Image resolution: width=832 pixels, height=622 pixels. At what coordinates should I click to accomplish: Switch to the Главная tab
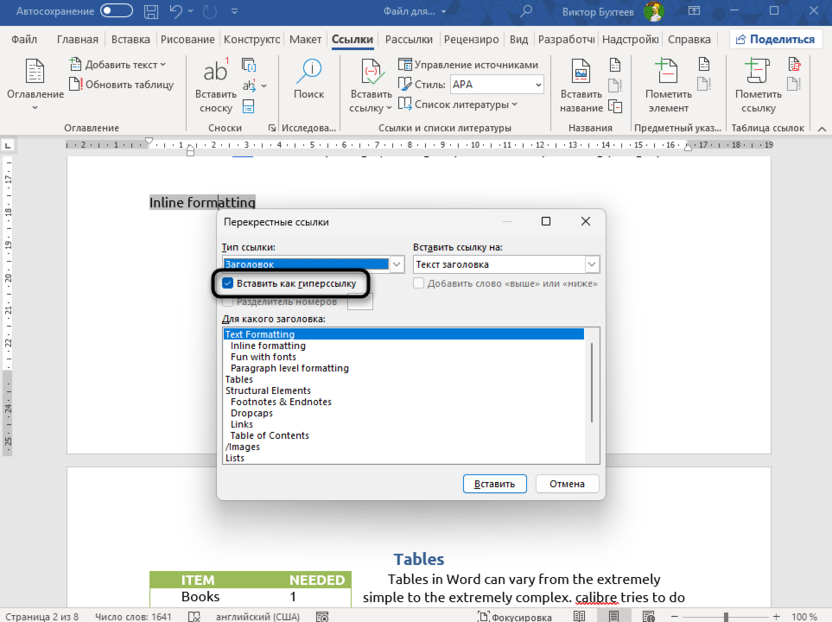(x=77, y=39)
